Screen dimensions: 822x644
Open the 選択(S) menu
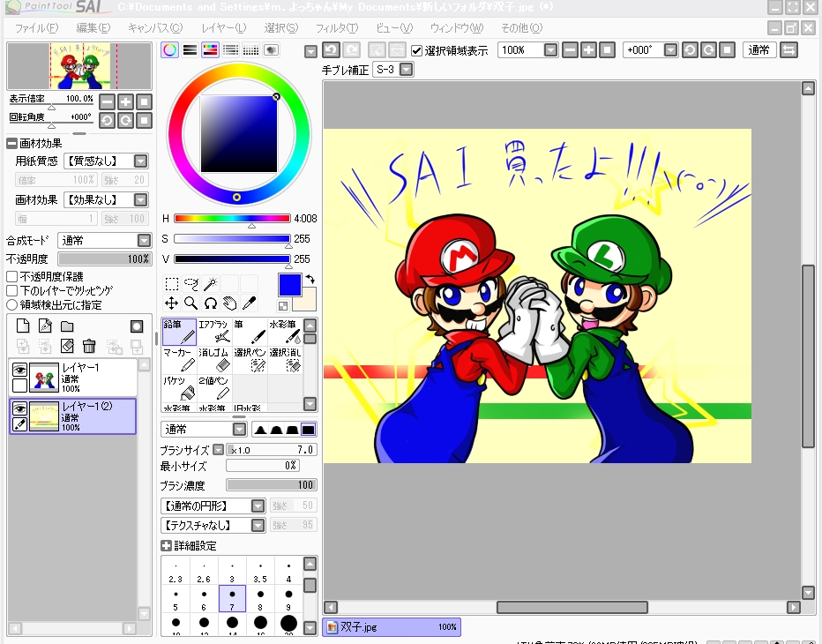(x=281, y=28)
